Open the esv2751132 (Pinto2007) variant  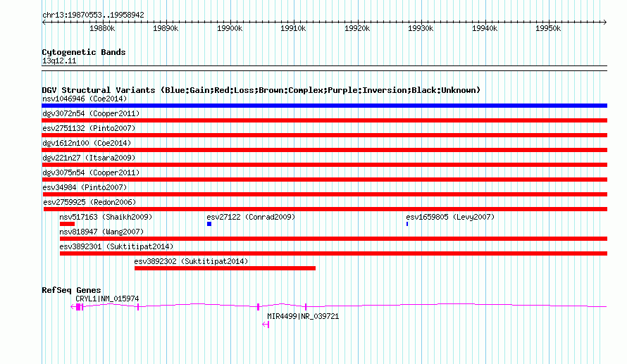(x=89, y=128)
